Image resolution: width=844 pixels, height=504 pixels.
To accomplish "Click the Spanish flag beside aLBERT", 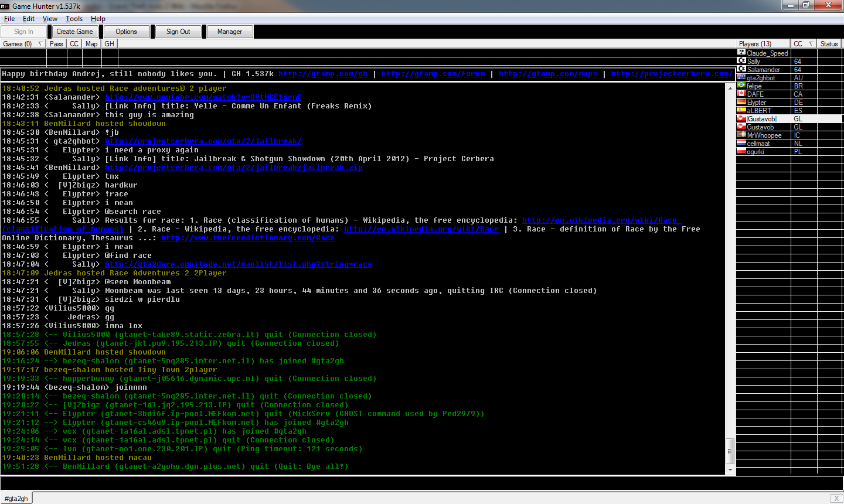I will click(x=741, y=110).
